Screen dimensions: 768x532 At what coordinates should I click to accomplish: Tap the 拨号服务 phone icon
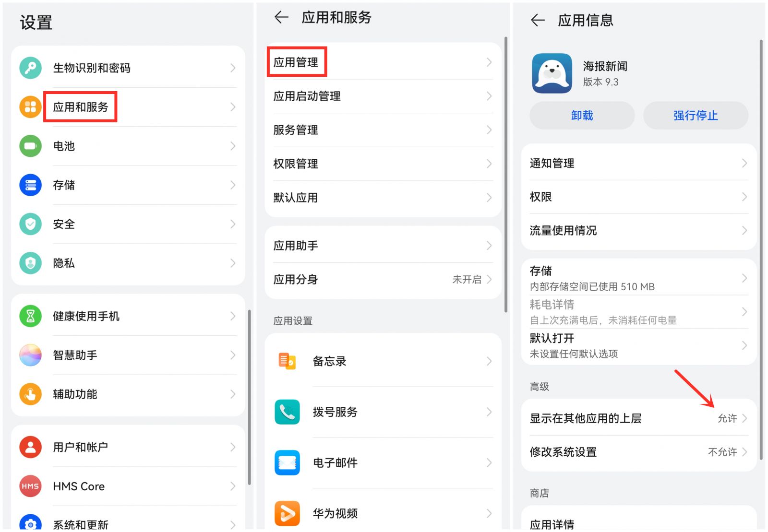(x=287, y=412)
